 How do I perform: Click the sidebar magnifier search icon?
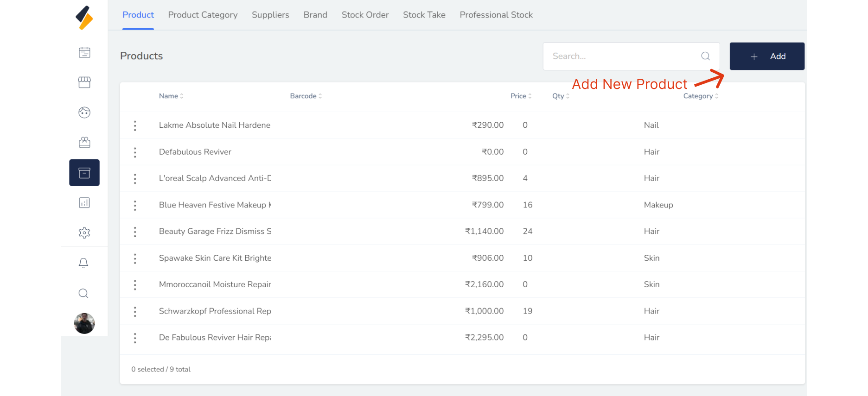click(x=83, y=293)
